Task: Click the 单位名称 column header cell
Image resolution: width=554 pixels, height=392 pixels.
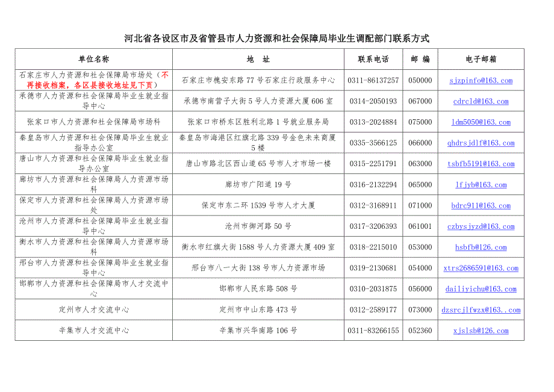Action: point(94,60)
